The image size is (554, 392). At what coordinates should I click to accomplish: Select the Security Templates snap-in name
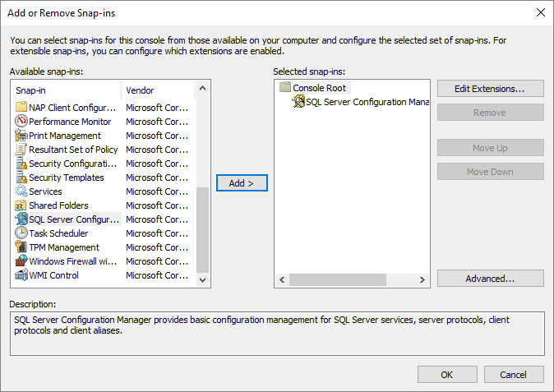coord(67,178)
